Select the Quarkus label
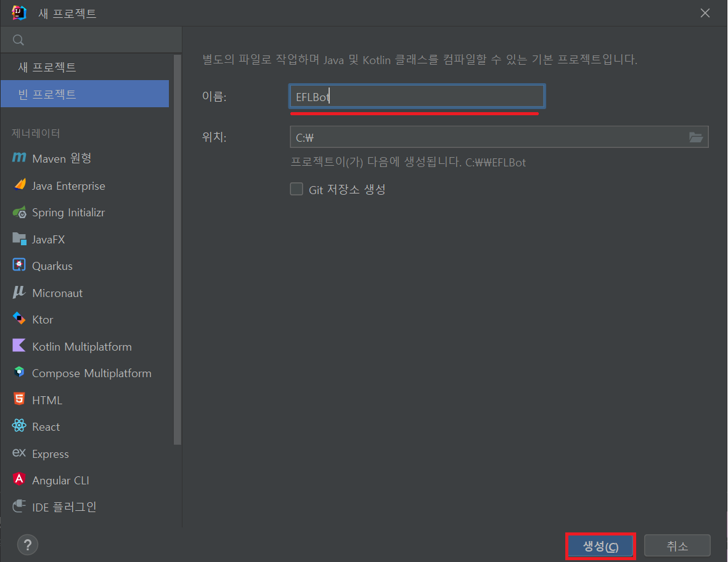The width and height of the screenshot is (728, 562). [x=52, y=266]
